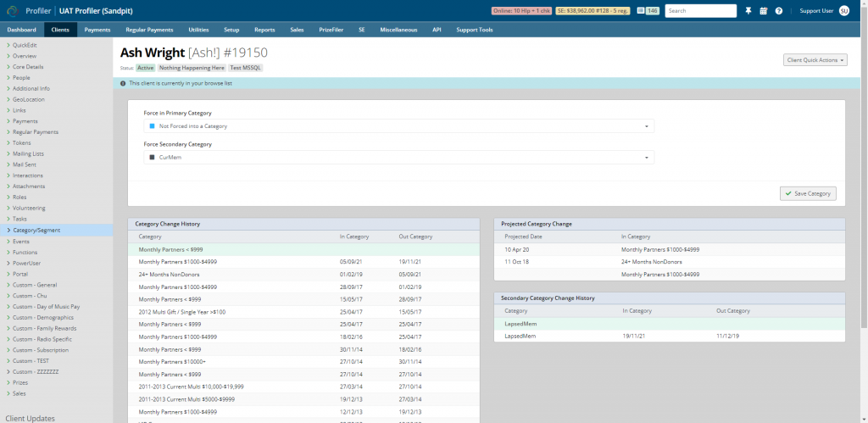The height and width of the screenshot is (423, 868).
Task: Open the Support Tools menu
Action: [x=475, y=30]
